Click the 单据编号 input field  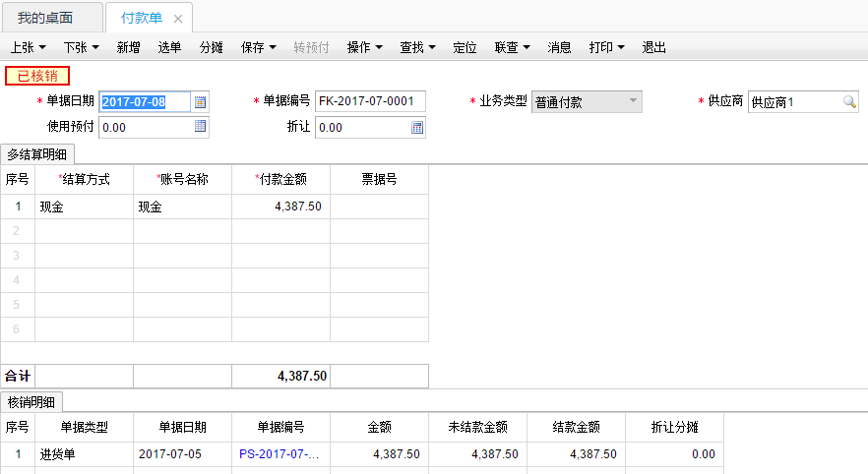(370, 101)
